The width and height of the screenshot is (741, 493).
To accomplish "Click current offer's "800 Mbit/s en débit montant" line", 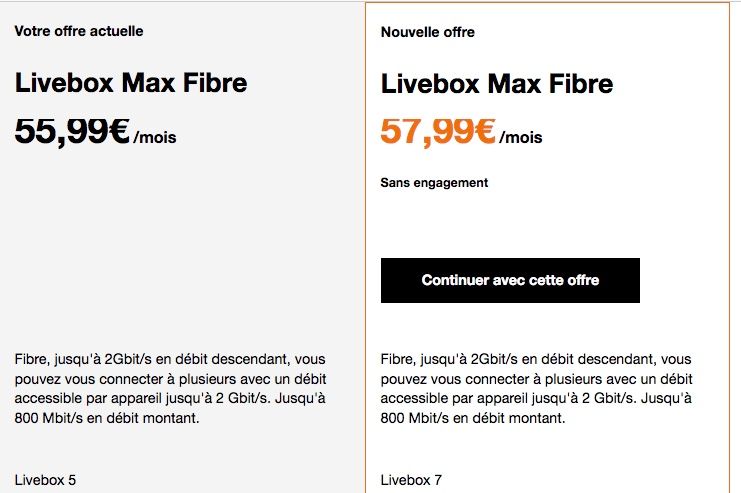I will point(107,419).
